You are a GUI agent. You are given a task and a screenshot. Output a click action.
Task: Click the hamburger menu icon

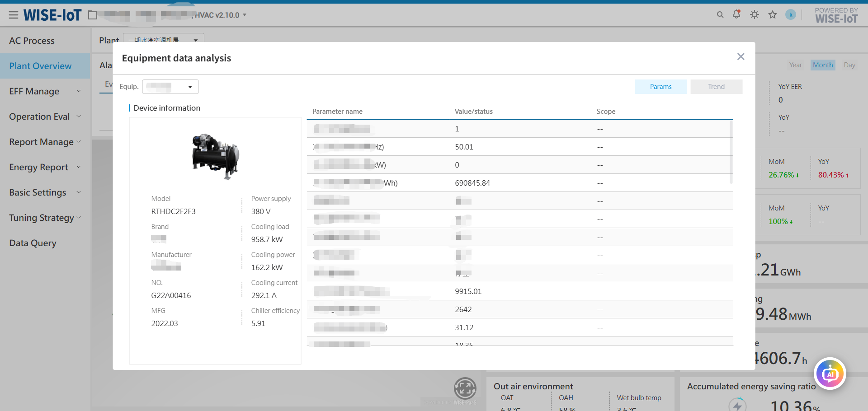(14, 14)
